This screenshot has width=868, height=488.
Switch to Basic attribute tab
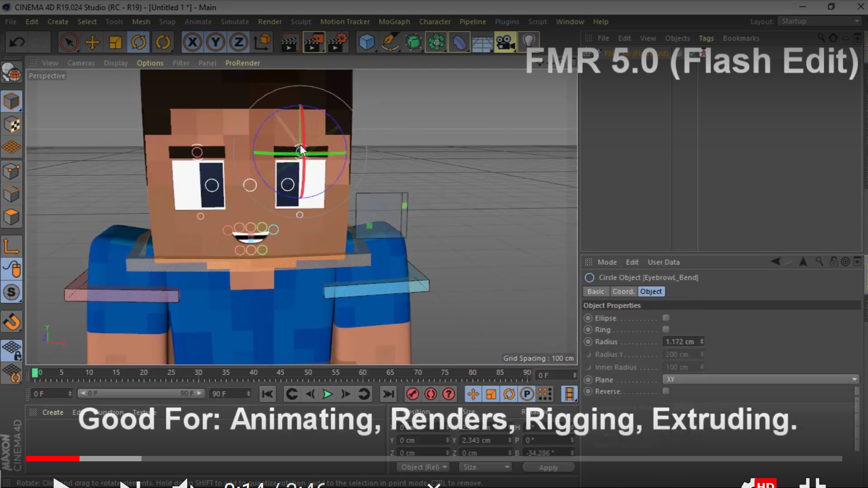point(595,292)
